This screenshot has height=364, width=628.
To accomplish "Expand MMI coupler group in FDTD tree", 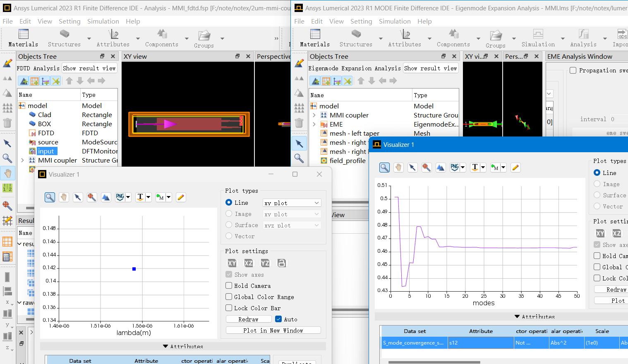I will click(22, 160).
